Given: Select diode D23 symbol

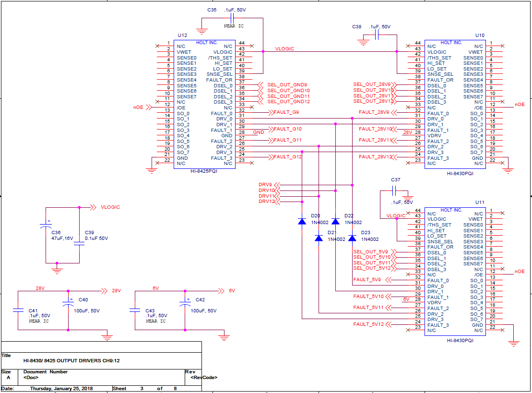Looking at the screenshot, I should pyautogui.click(x=352, y=238).
